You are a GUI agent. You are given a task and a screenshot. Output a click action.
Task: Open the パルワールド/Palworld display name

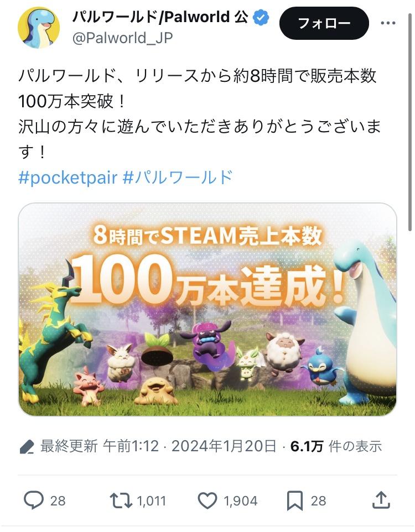coord(160,17)
